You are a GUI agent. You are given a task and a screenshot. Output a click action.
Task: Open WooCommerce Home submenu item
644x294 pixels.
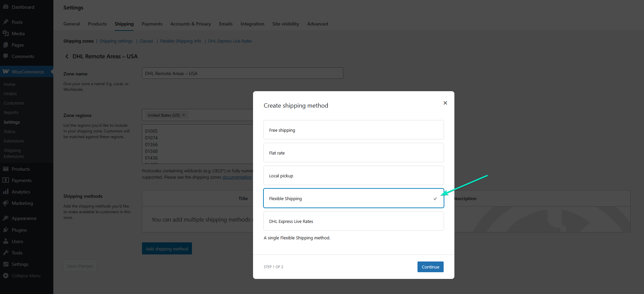click(9, 84)
